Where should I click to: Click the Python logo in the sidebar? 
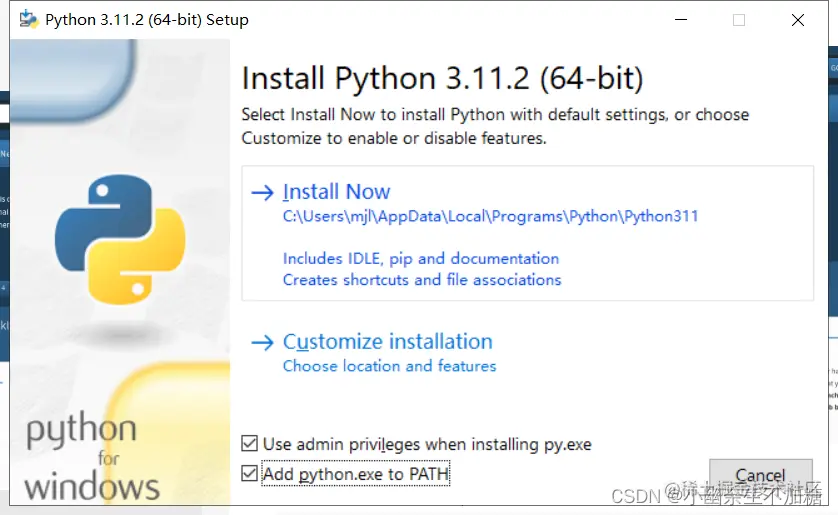coord(120,239)
